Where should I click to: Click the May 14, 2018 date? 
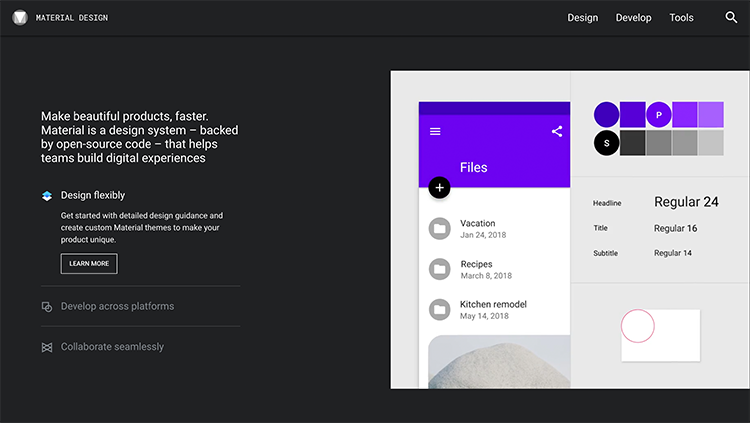(484, 316)
